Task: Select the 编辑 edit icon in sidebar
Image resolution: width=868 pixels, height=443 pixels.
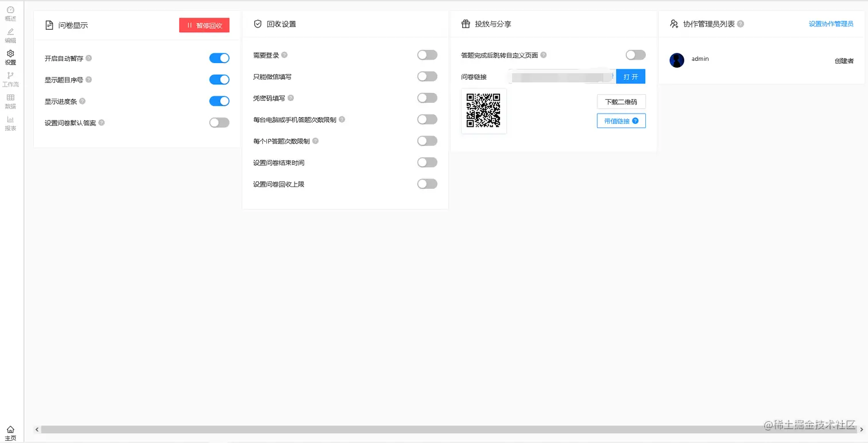Action: coord(10,33)
